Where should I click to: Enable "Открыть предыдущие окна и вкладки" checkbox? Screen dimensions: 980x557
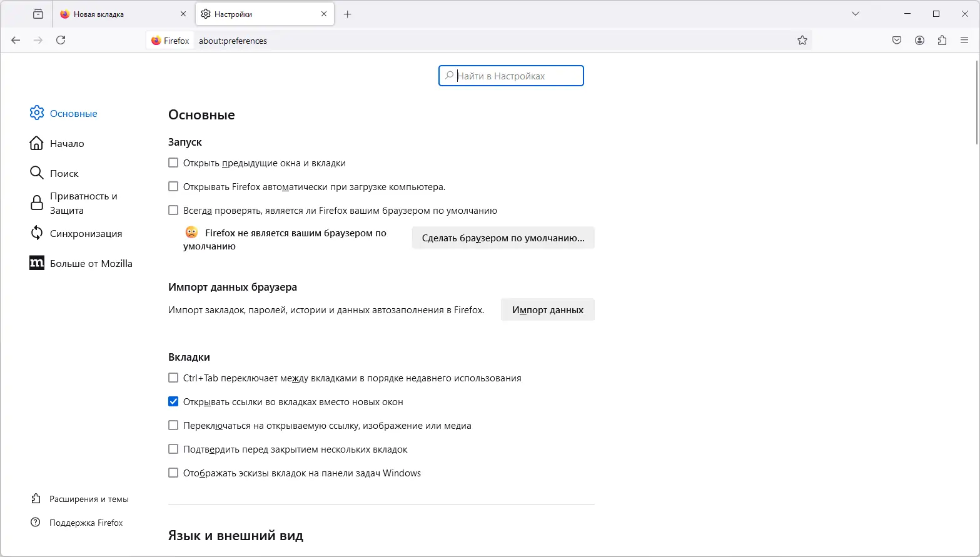[173, 163]
